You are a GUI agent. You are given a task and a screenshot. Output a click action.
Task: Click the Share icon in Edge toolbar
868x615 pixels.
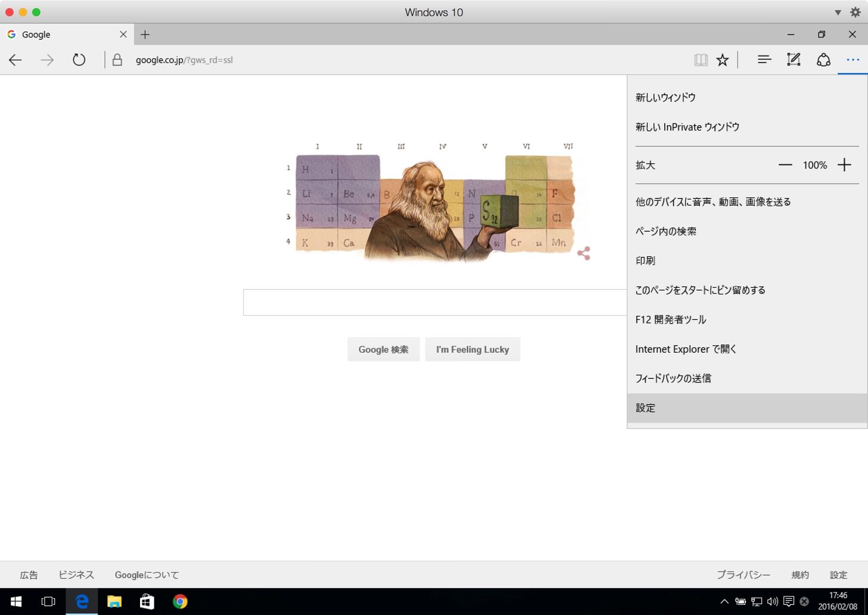pos(823,60)
